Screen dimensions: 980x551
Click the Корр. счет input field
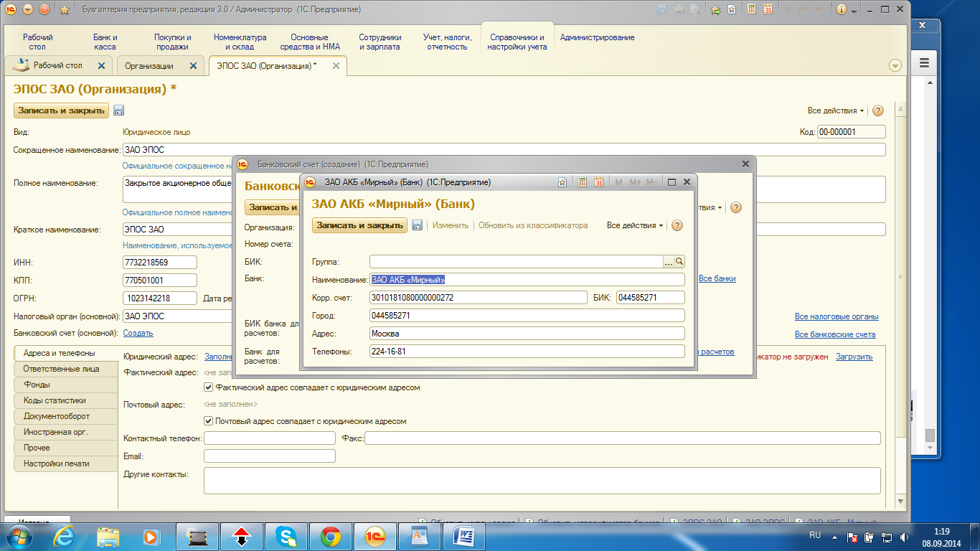pyautogui.click(x=479, y=297)
